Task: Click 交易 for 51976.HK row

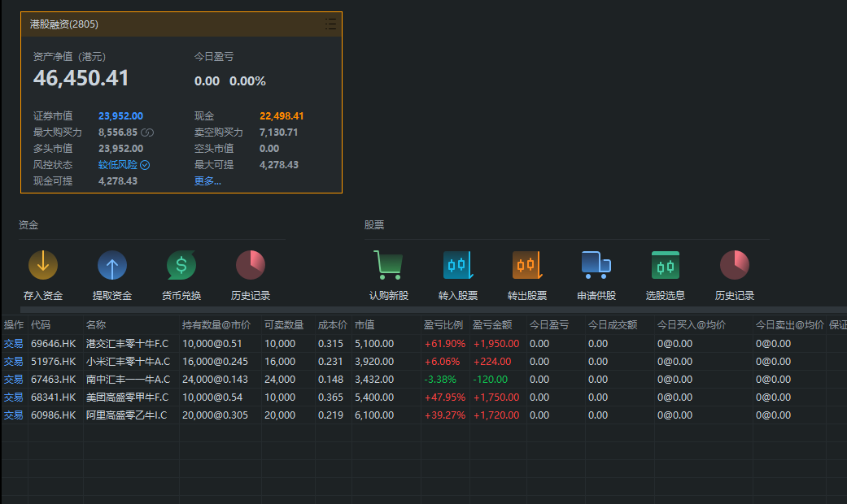Action: point(14,362)
